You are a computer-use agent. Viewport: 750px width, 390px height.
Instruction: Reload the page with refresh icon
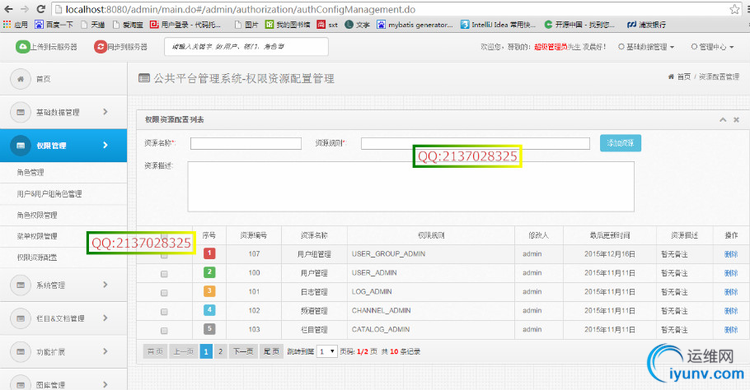pyautogui.click(x=41, y=9)
